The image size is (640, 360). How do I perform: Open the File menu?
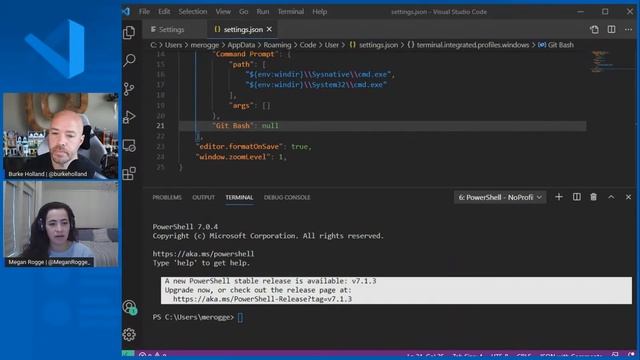[144, 11]
